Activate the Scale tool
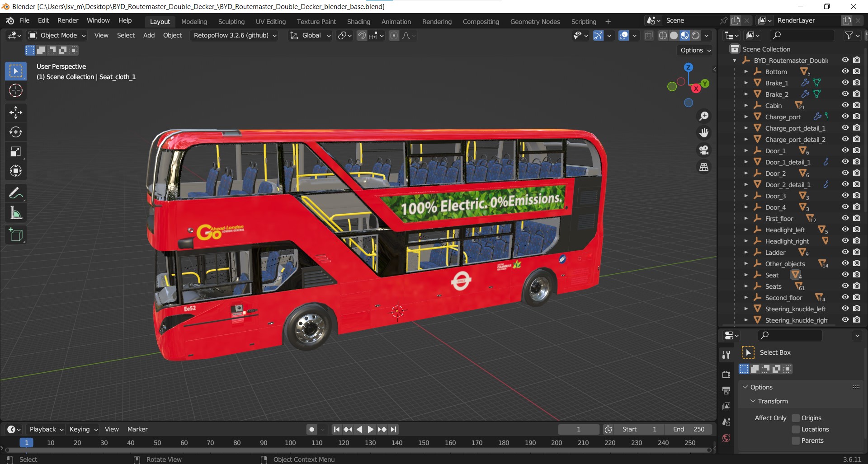 click(16, 151)
